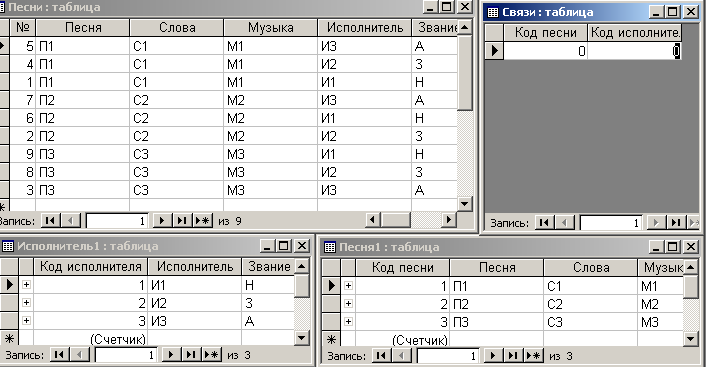Select the Код песни column header in Связи

tap(545, 32)
